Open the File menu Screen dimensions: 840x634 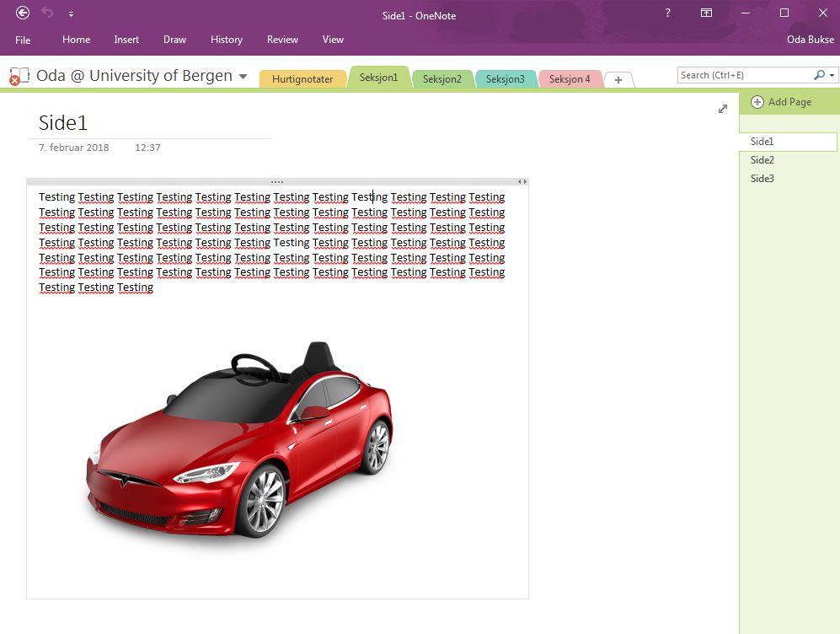coord(23,40)
